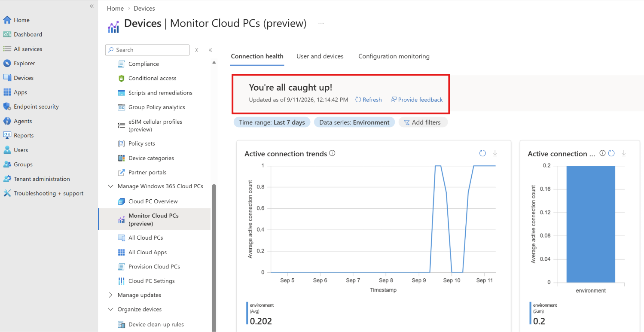Open the more options ellipsis beside page title
Screen dimensions: 644x332
(321, 23)
